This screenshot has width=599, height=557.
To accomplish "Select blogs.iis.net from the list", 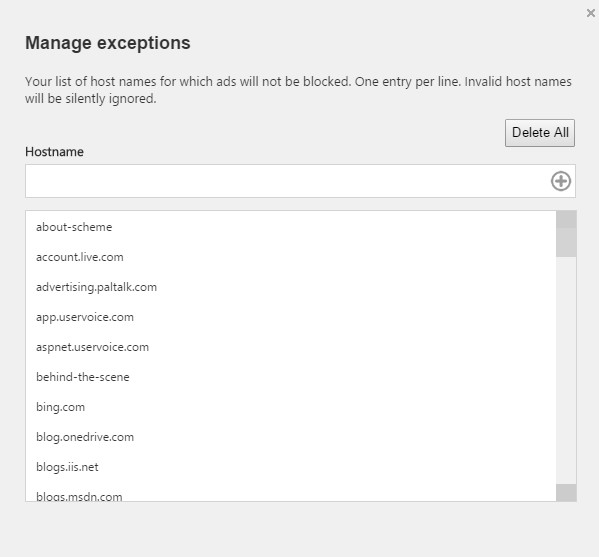I will (291, 467).
